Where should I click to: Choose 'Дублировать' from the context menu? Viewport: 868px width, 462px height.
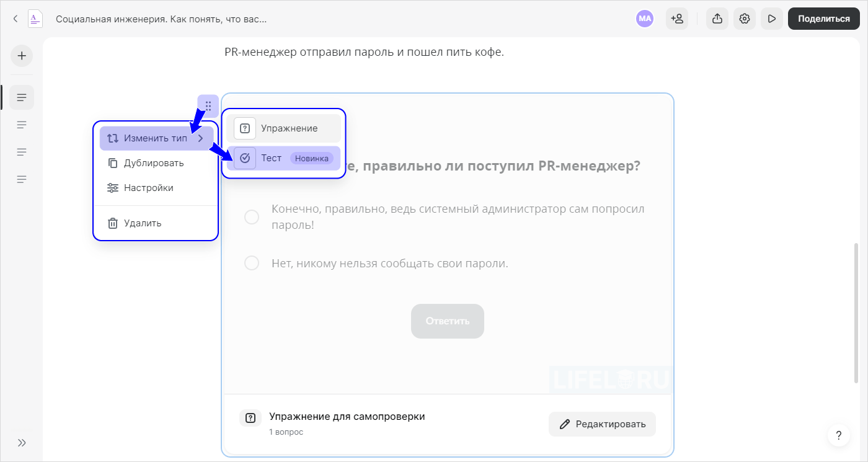155,162
